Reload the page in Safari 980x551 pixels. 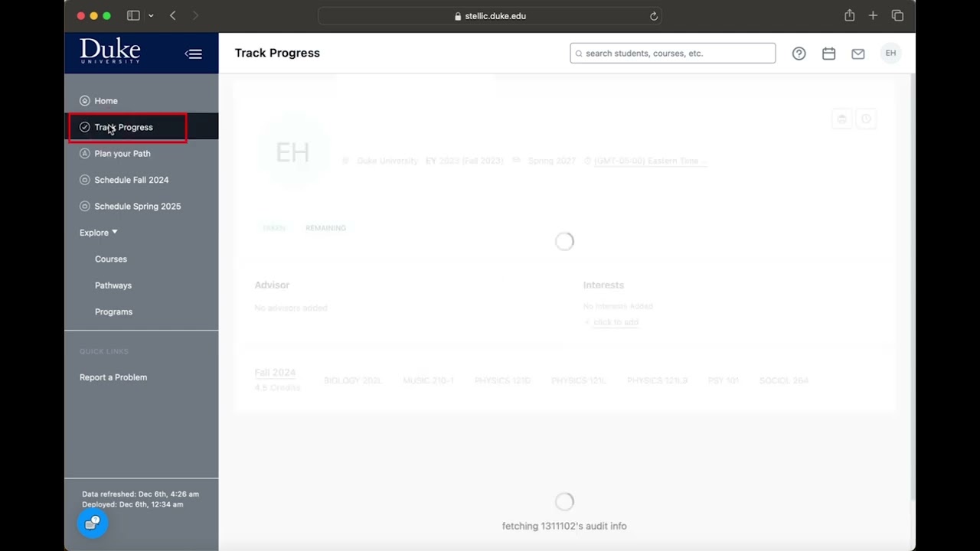(x=654, y=16)
